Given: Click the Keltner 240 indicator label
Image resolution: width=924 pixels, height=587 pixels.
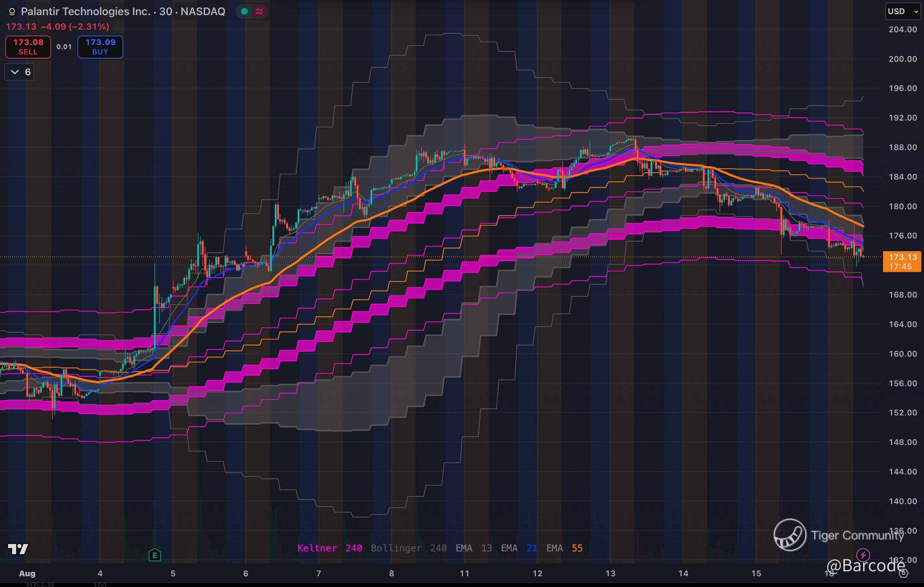Looking at the screenshot, I should [329, 548].
